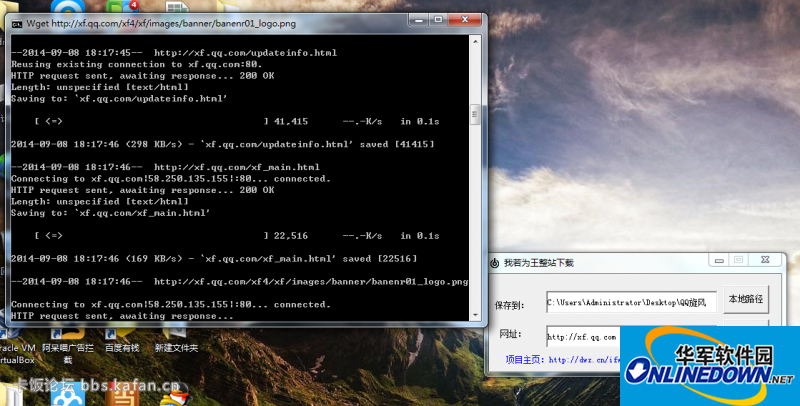Click the Wget console window title text
The image size is (800, 406).
(x=161, y=23)
